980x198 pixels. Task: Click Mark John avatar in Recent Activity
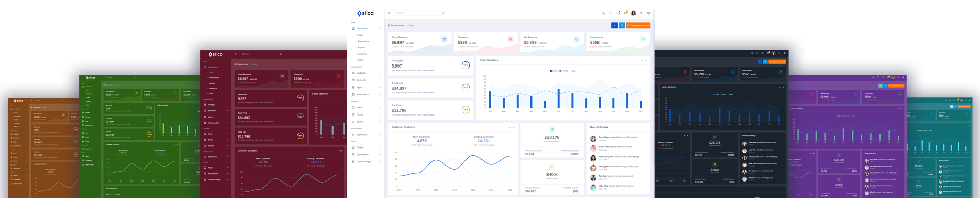593,168
